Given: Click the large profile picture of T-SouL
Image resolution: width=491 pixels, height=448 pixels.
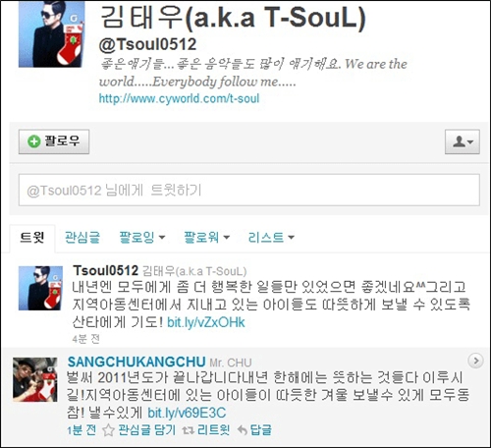Looking at the screenshot, I should [x=51, y=34].
